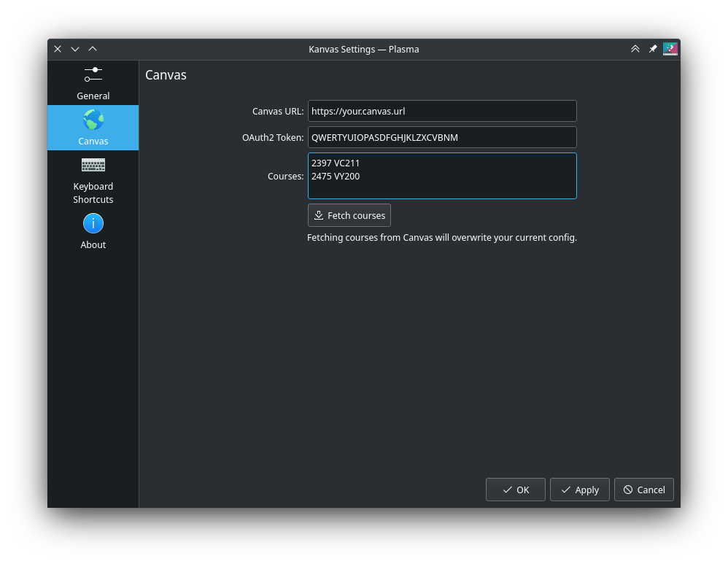
Task: Select the Canvas sidebar section
Action: tap(93, 128)
